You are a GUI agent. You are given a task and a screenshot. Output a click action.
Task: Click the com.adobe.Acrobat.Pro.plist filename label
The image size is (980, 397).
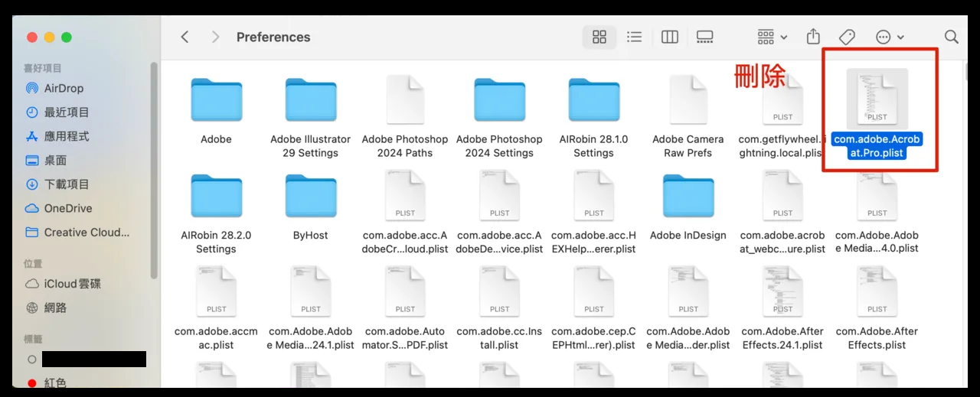877,146
